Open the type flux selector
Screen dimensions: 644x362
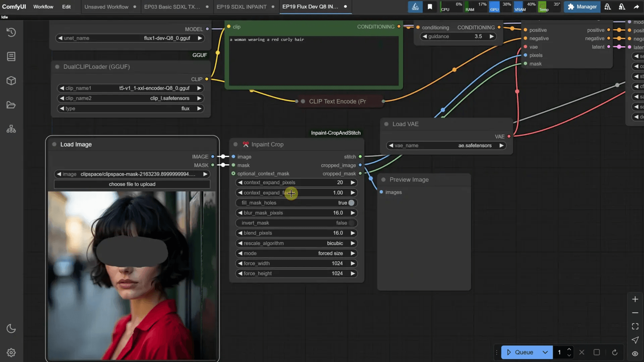click(x=130, y=109)
